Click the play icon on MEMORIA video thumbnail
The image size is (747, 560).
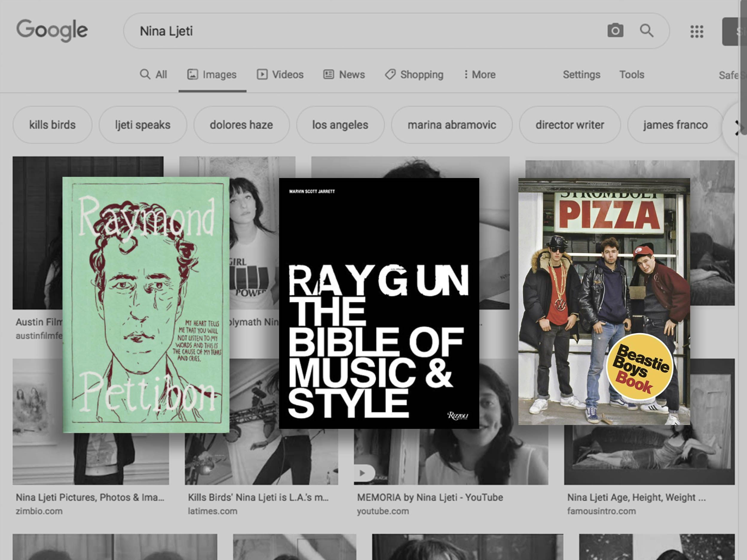[363, 473]
